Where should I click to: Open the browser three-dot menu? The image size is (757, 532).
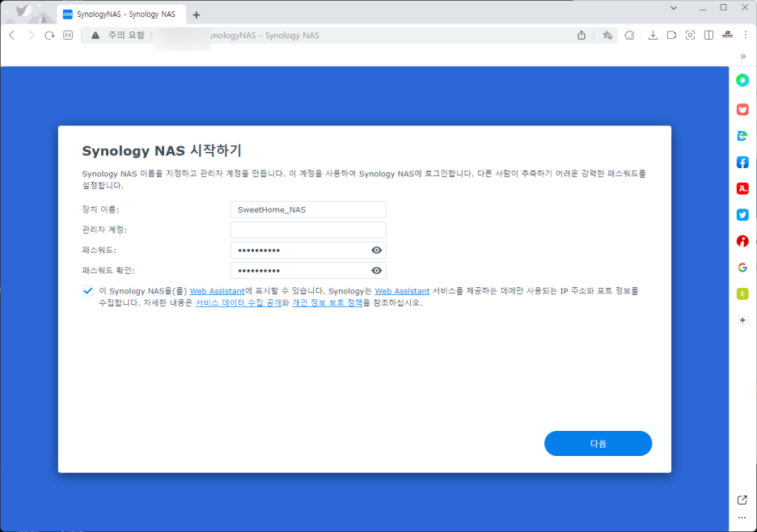point(746,36)
